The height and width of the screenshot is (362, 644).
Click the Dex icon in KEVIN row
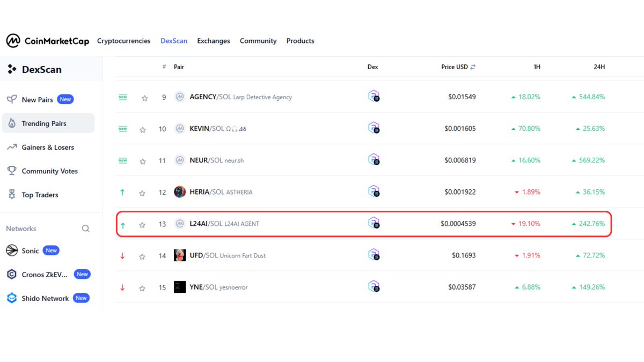click(x=374, y=128)
